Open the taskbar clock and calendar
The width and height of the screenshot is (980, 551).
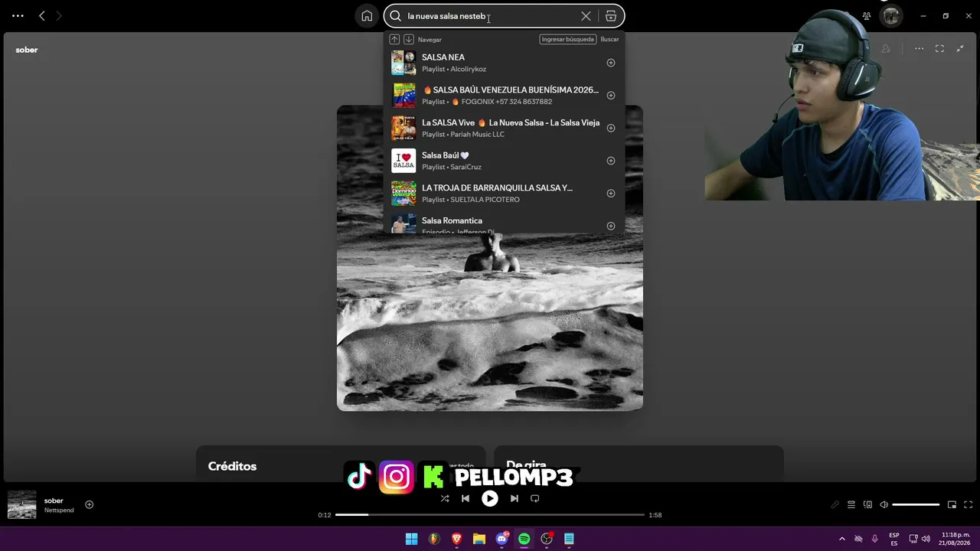point(955,539)
